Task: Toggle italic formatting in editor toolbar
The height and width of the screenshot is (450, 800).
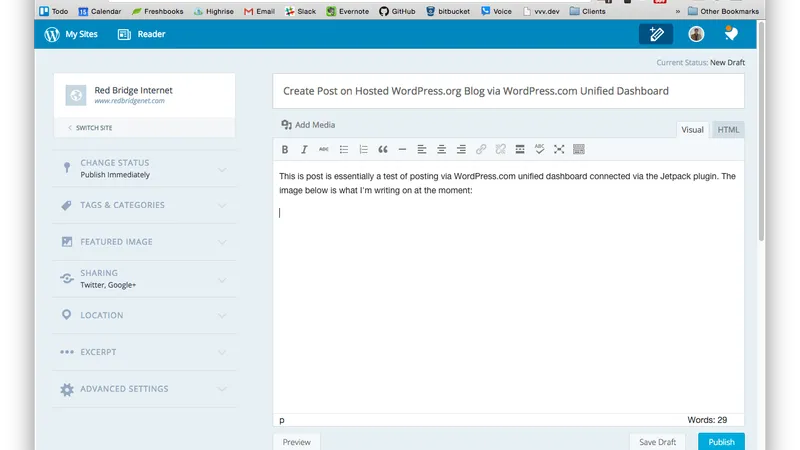Action: 304,149
